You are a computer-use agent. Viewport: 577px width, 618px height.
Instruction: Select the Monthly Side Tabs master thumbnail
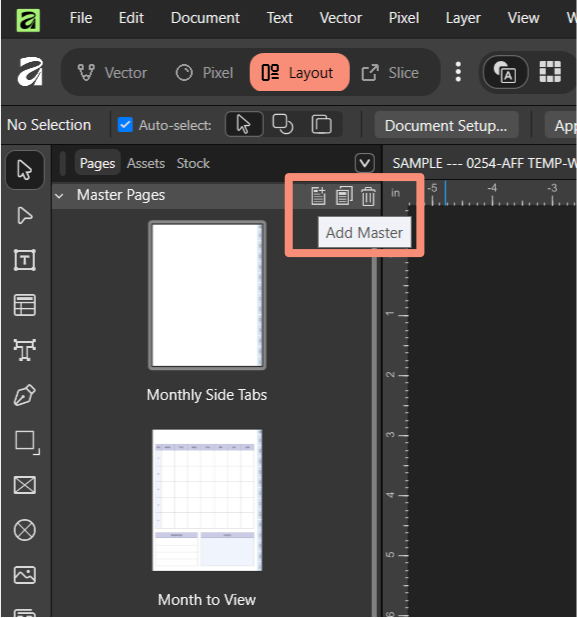point(207,295)
